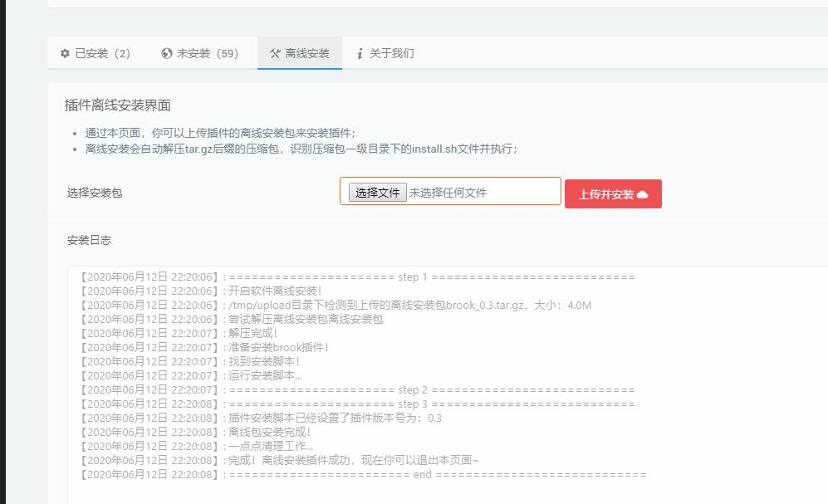Click the 插件离线安装界面 heading
This screenshot has height=504, width=828.
pyautogui.click(x=118, y=105)
